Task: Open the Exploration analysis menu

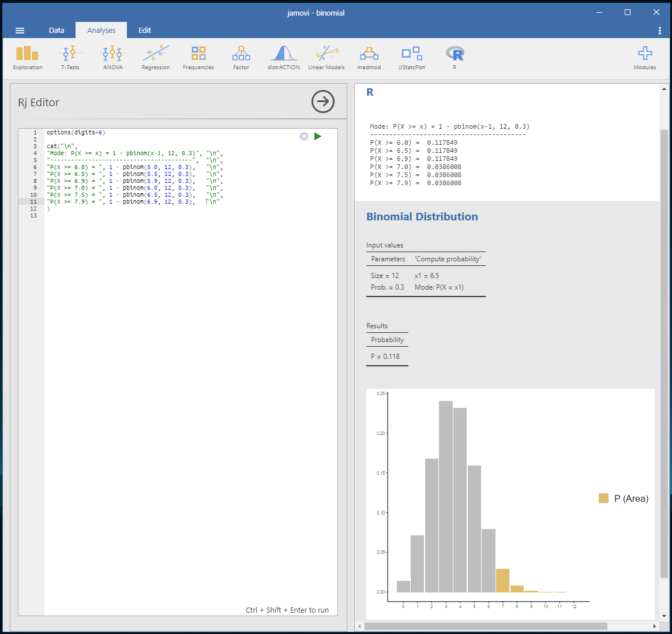Action: click(28, 58)
